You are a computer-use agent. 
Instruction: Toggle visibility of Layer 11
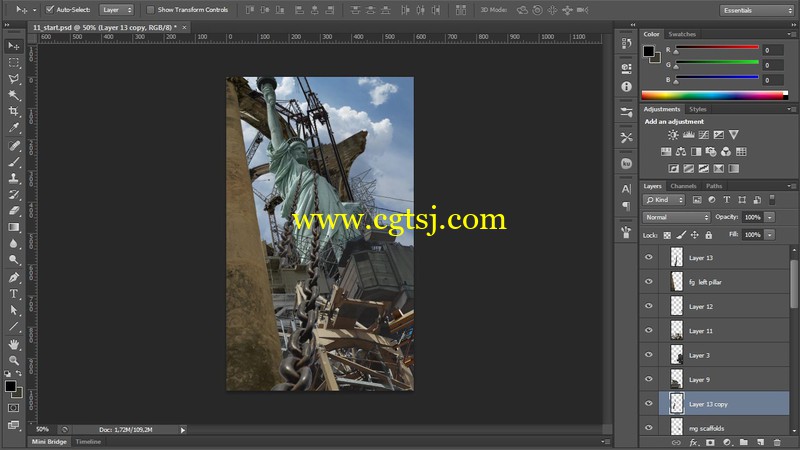[x=648, y=331]
